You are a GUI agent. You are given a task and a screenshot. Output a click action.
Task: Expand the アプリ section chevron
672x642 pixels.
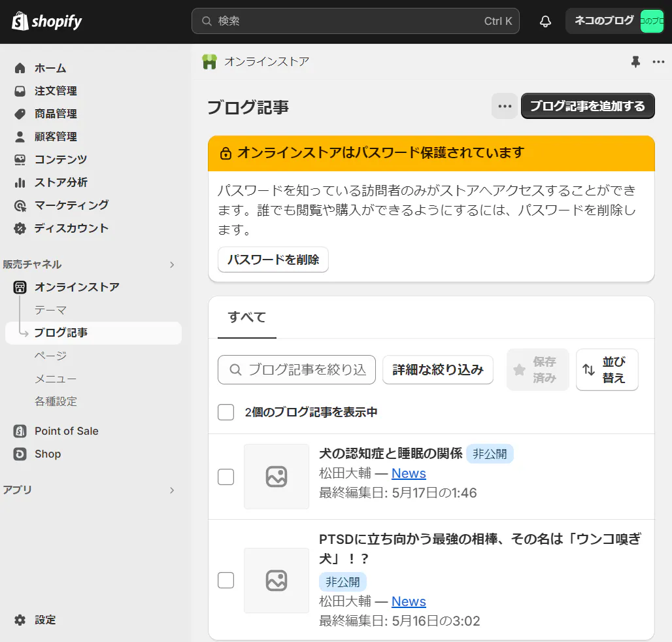[172, 490]
